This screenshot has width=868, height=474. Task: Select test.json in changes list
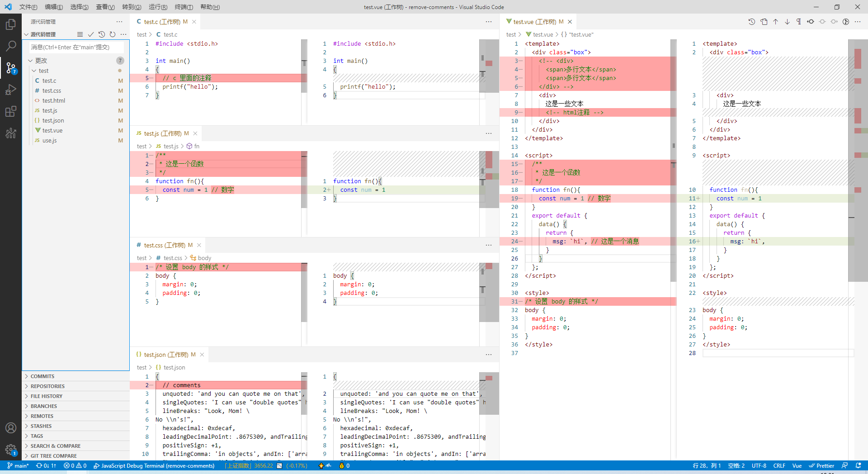click(x=75, y=120)
